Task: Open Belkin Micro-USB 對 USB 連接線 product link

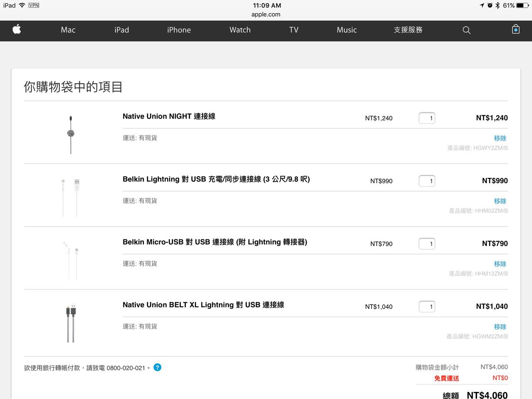Action: point(215,242)
